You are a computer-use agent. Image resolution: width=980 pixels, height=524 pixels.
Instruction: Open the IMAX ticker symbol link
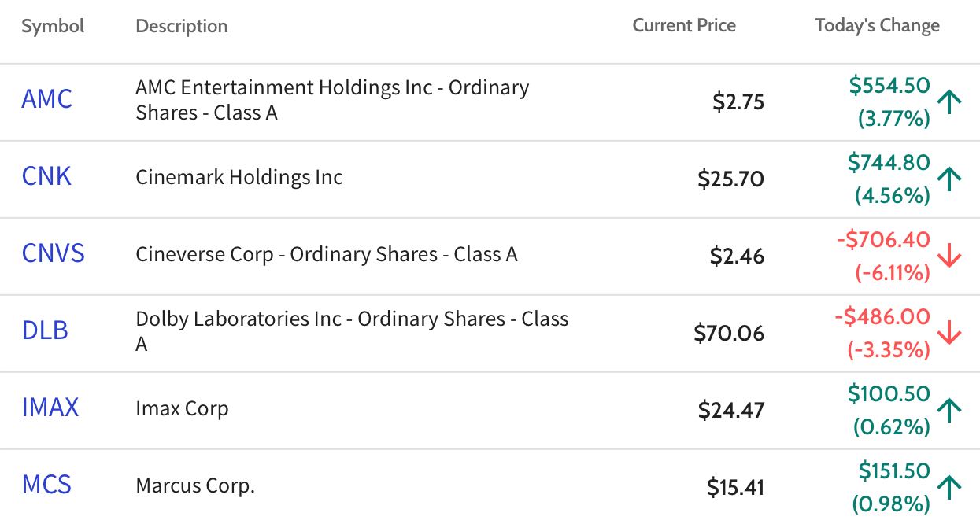click(x=51, y=408)
